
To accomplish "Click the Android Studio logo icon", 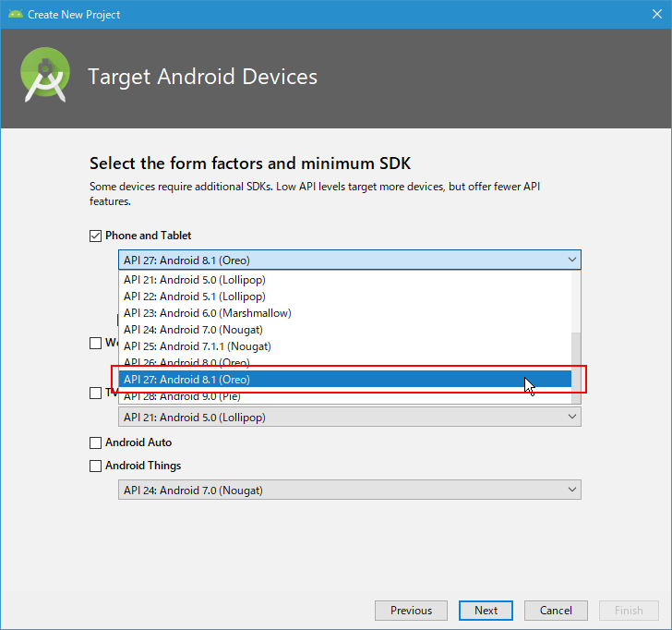I will [45, 75].
